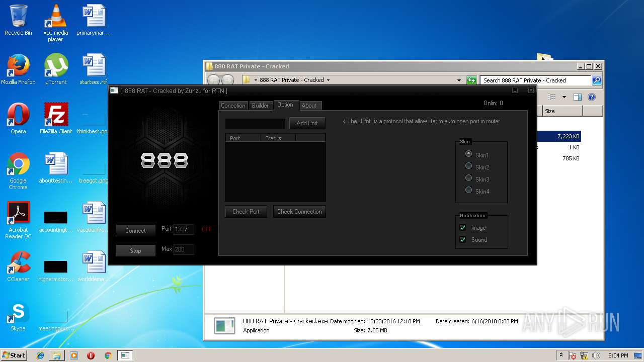The image size is (644, 362).
Task: Toggle the Explorer preview pane icon
Action: coord(578,97)
